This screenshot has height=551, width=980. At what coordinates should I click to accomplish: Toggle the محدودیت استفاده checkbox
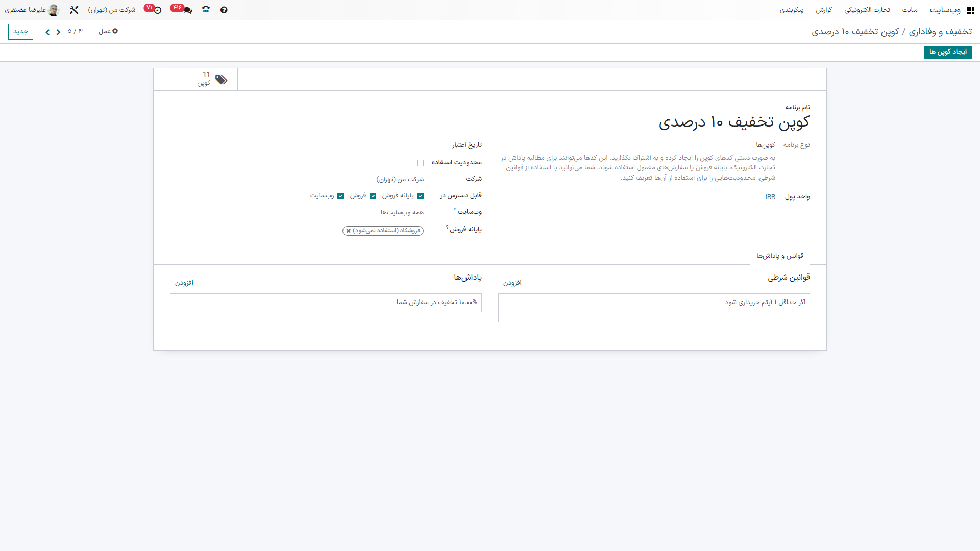click(x=420, y=163)
